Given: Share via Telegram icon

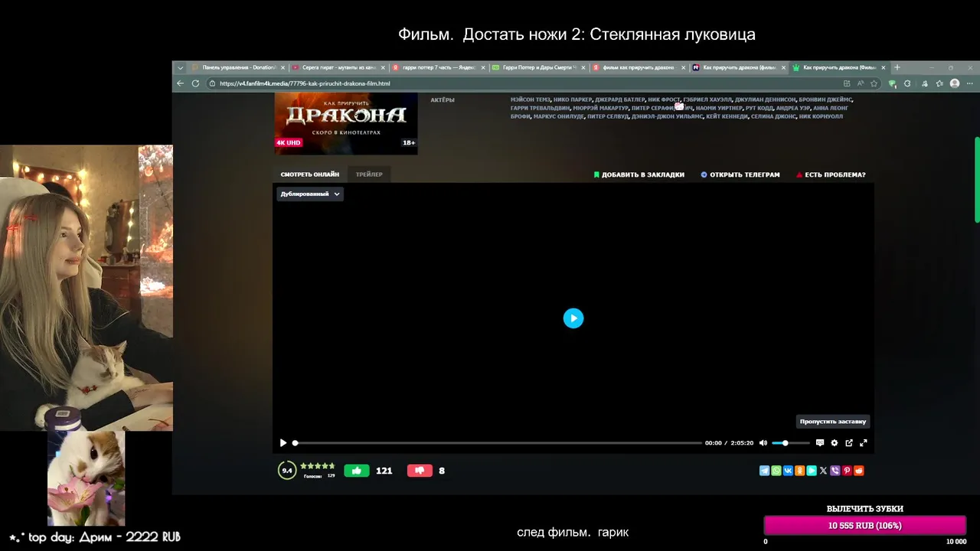Looking at the screenshot, I should (x=764, y=471).
